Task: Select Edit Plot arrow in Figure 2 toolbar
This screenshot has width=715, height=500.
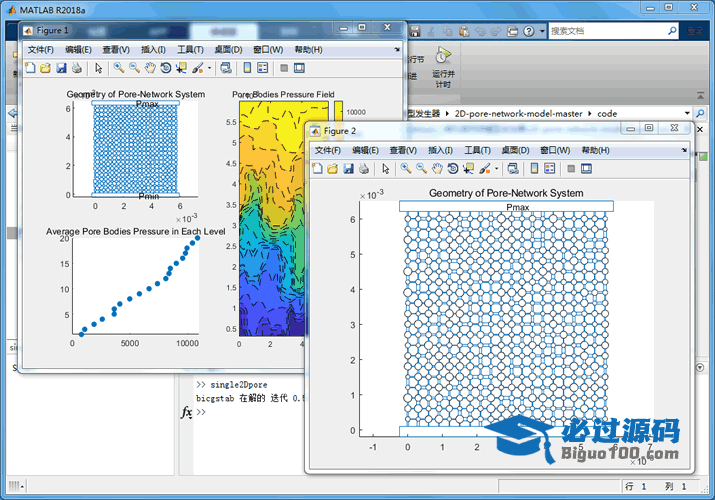Action: click(x=386, y=169)
